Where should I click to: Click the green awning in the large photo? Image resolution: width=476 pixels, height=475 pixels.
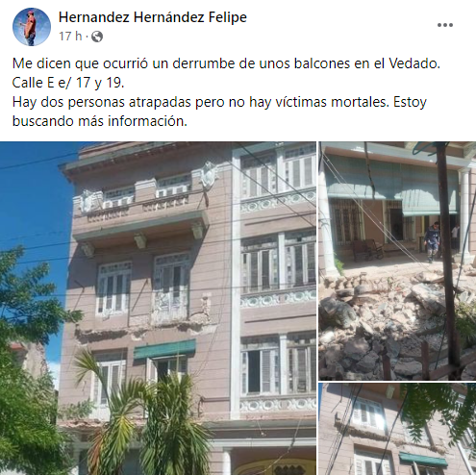tap(164, 349)
